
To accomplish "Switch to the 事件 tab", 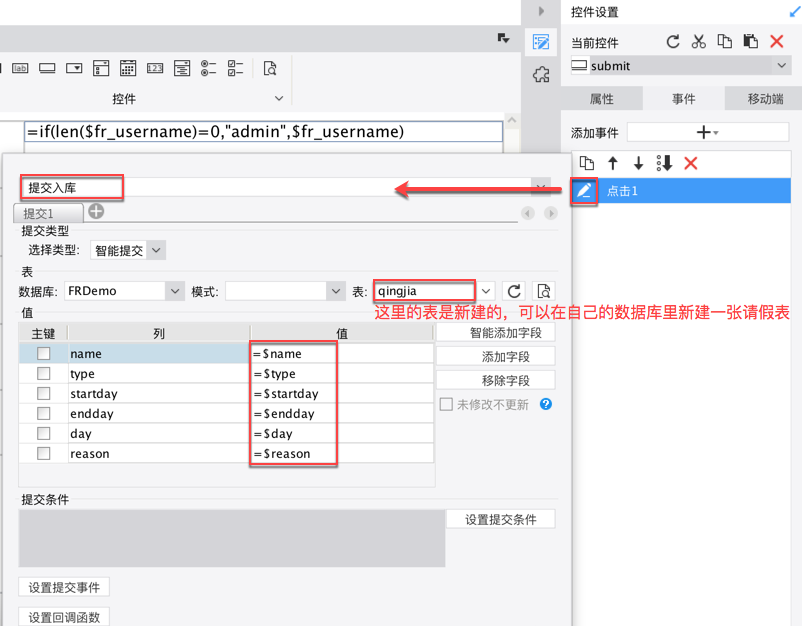I will pos(683,99).
